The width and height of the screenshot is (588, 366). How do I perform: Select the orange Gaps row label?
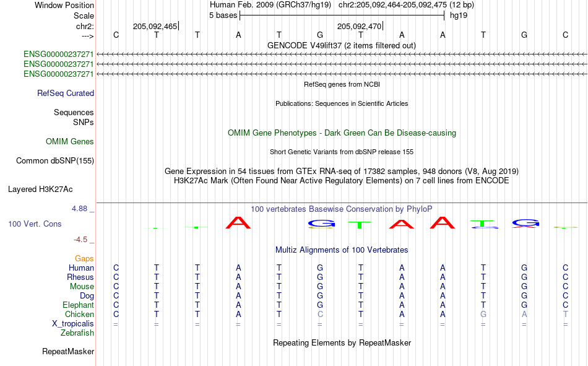84,259
